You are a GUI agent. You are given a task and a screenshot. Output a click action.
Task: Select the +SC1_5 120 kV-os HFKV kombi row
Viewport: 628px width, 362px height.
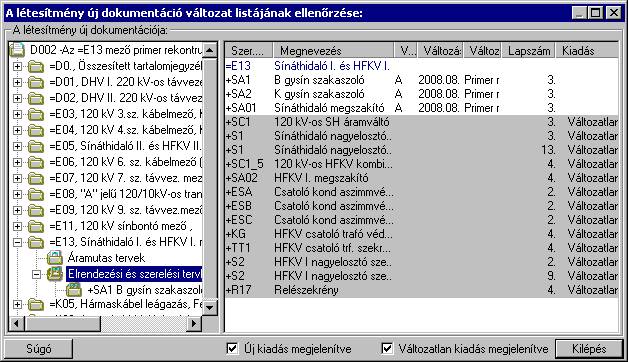[421, 164]
